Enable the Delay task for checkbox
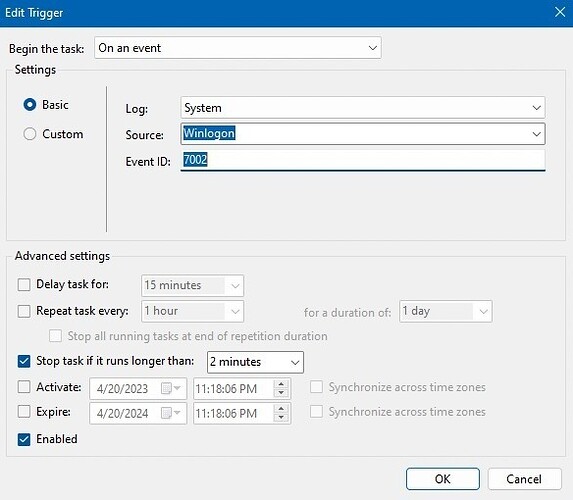This screenshot has height=500, width=573. [x=24, y=284]
